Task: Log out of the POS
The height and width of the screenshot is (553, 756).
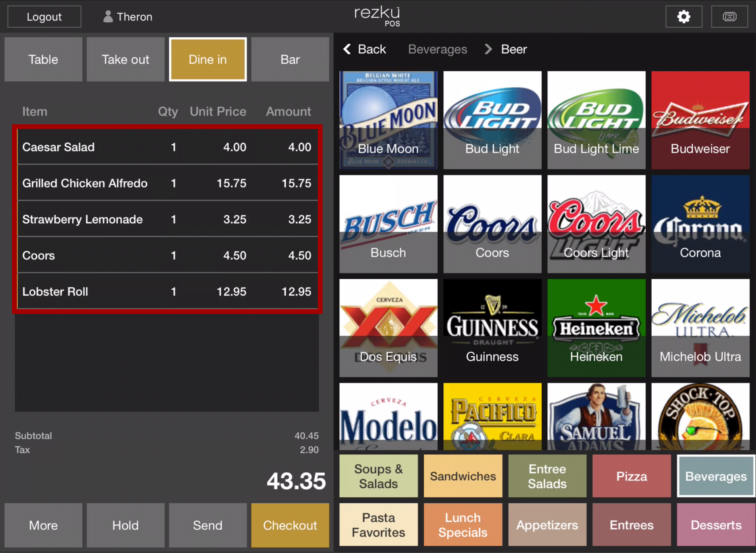Action: click(x=44, y=16)
